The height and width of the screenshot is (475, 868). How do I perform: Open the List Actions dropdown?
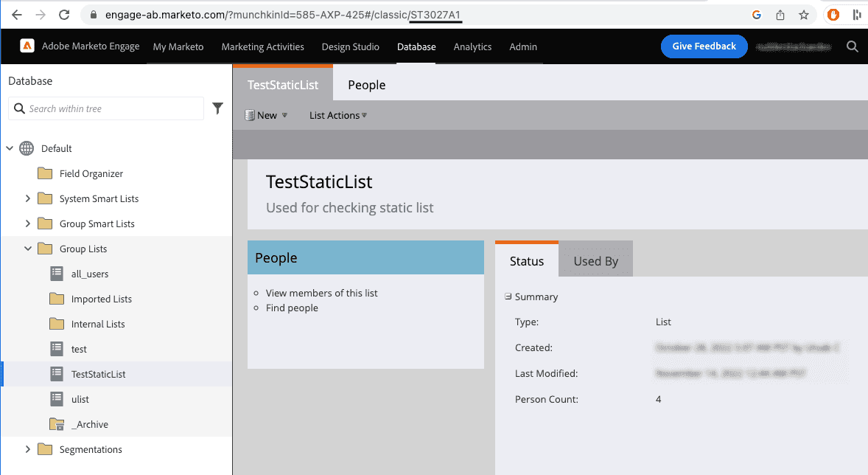338,115
